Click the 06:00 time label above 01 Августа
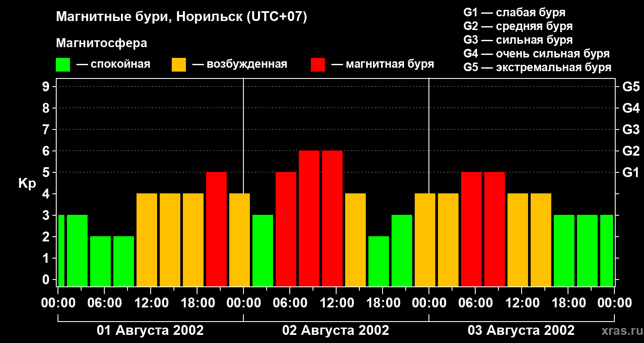Viewport: 644px width, 343px height. [104, 303]
